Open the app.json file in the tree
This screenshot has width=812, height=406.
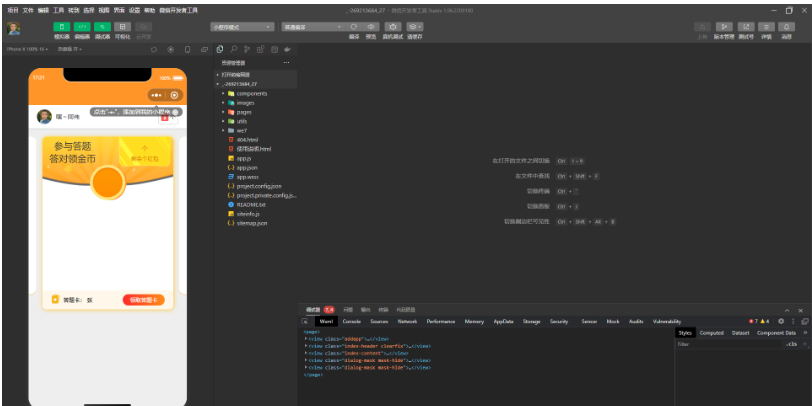pyautogui.click(x=246, y=167)
